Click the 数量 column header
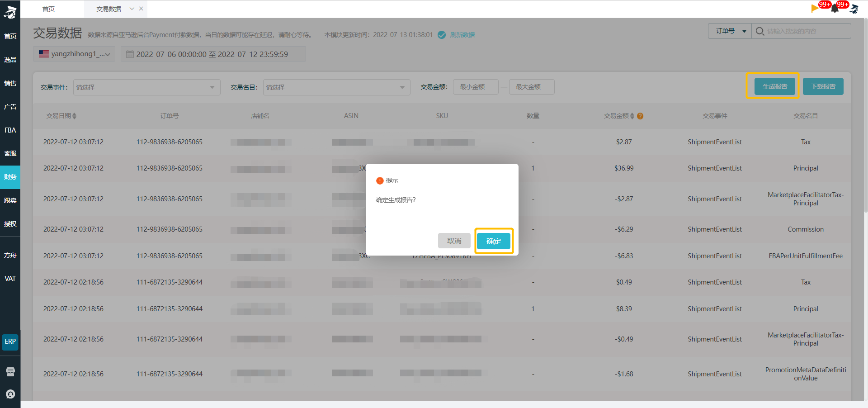The height and width of the screenshot is (408, 868). [533, 116]
